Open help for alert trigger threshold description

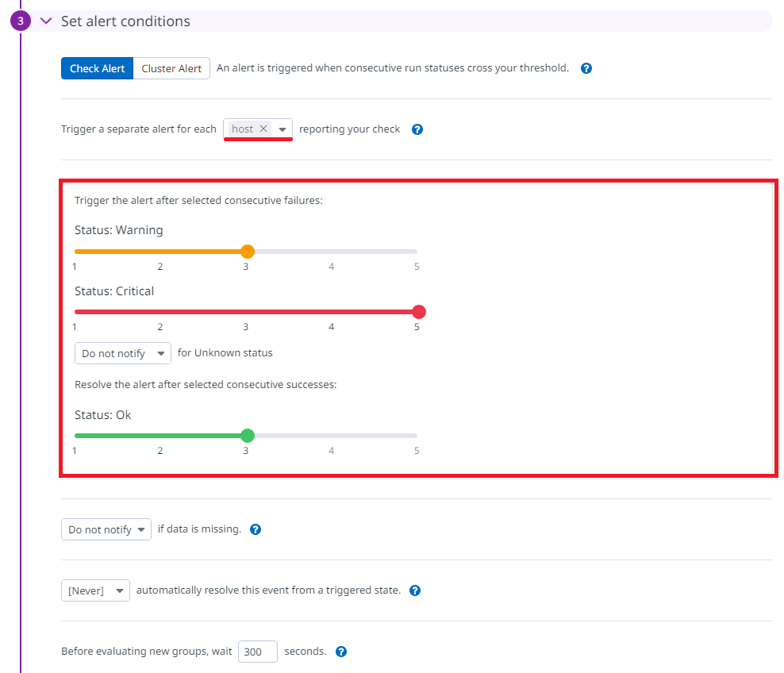click(x=586, y=68)
